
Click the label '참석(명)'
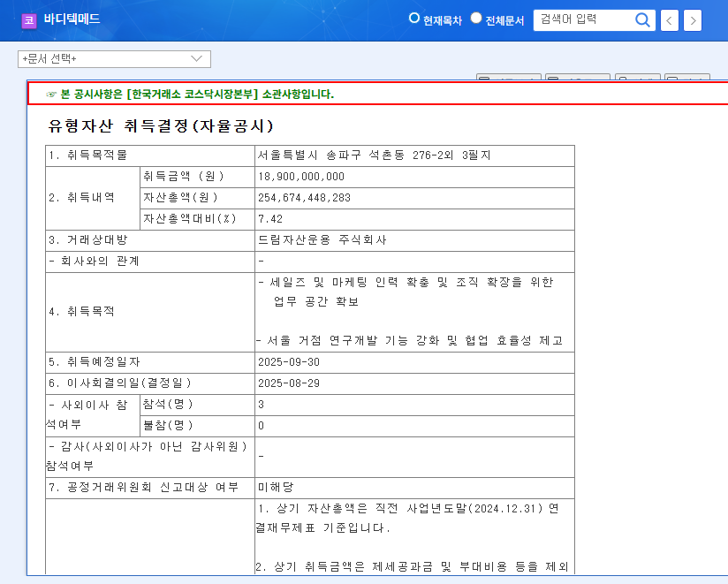pos(168,405)
